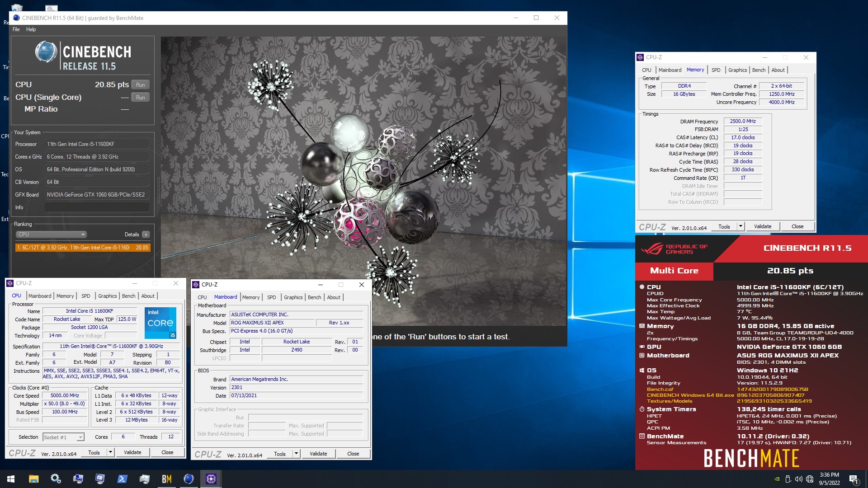The image size is (868, 488).
Task: Click Uncore Frequency value 4000.0 MHz
Action: coord(782,102)
